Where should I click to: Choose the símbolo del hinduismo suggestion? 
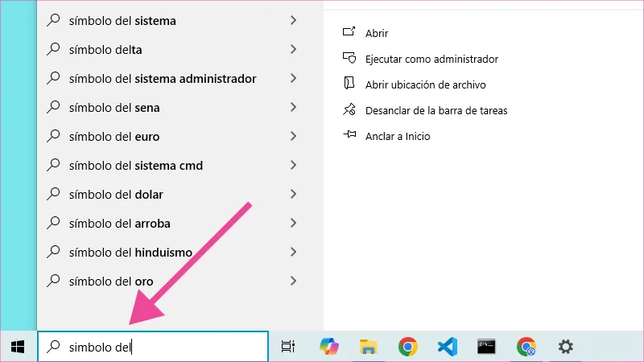pos(130,253)
